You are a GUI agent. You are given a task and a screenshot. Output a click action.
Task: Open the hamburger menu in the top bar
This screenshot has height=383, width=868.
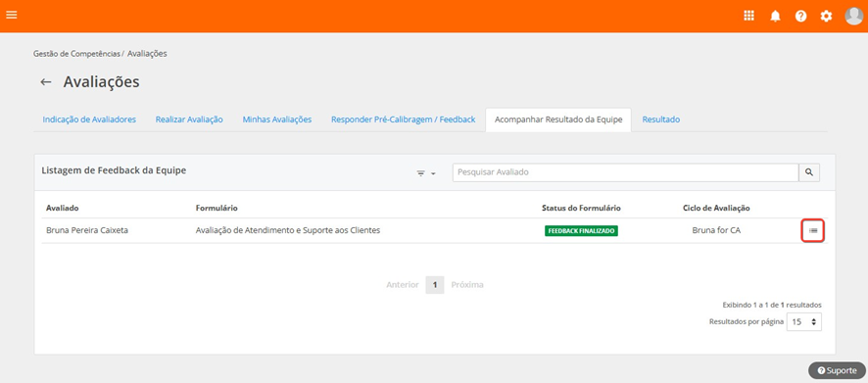point(11,15)
